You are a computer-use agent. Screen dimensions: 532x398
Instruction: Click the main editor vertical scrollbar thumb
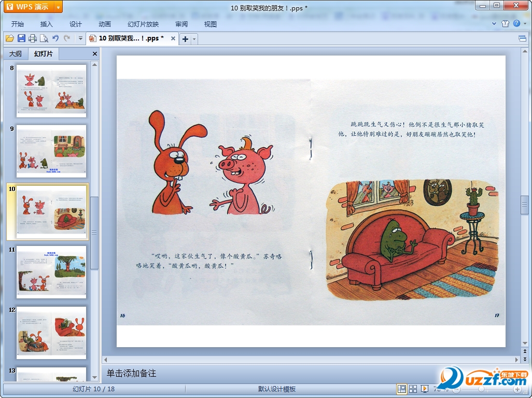pyautogui.click(x=525, y=205)
